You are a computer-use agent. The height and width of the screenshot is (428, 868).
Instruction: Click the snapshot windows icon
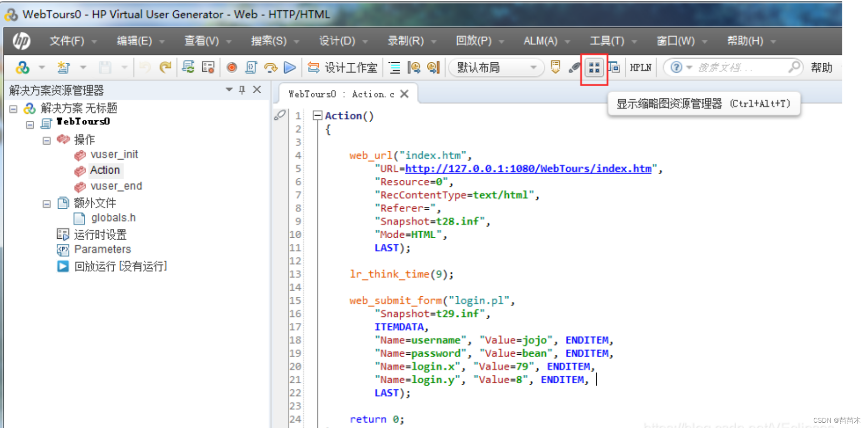click(614, 68)
